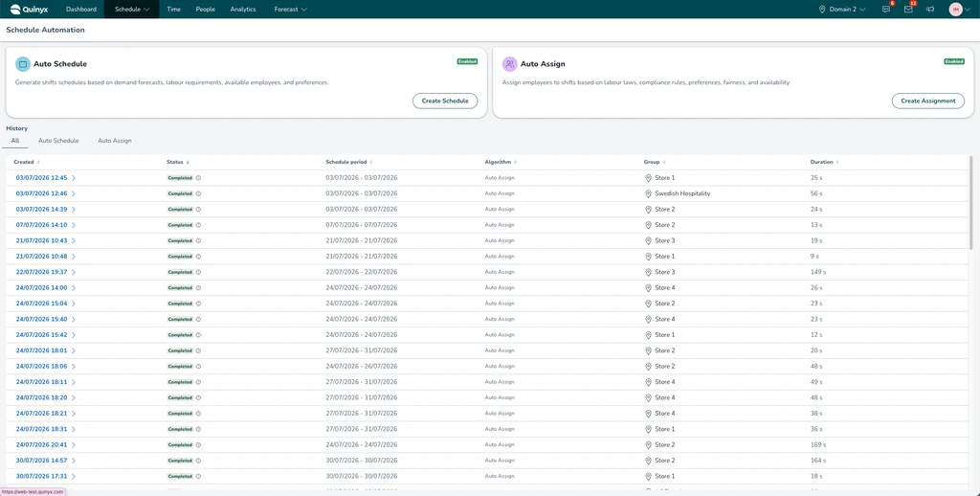This screenshot has height=496, width=980.
Task: Click clock icon in the 24/07/2026 18:01 row
Action: pos(198,350)
